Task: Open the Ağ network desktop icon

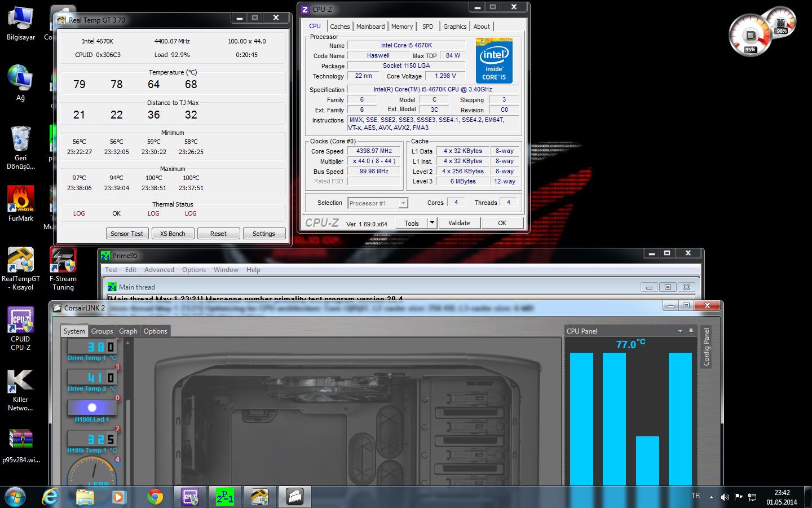Action: (21, 83)
